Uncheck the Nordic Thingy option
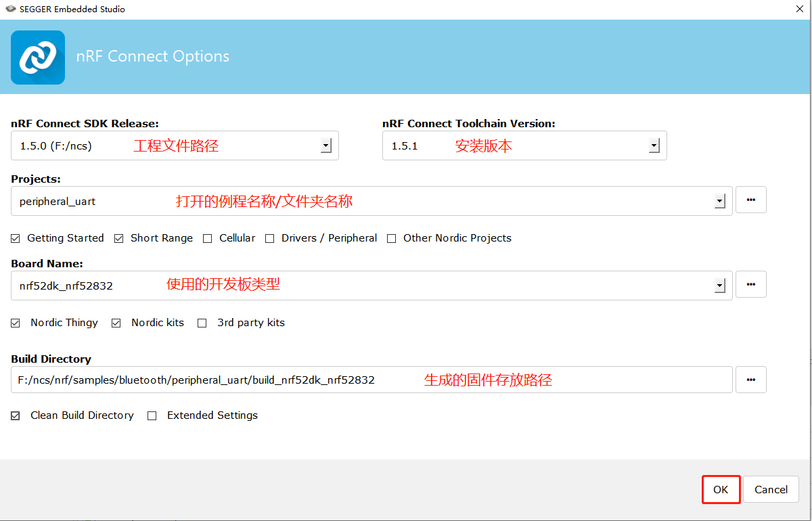Viewport: 812px width, 521px height. 15,323
